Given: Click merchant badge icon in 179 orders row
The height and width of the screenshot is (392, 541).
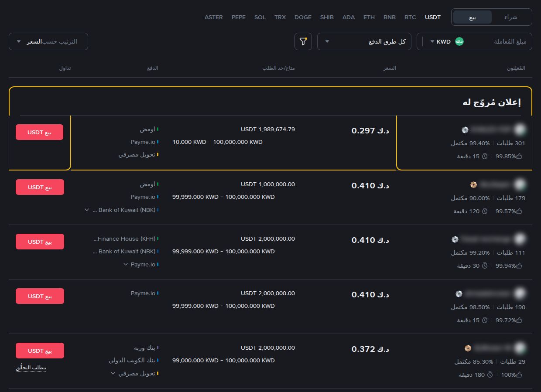Looking at the screenshot, I should [x=473, y=185].
